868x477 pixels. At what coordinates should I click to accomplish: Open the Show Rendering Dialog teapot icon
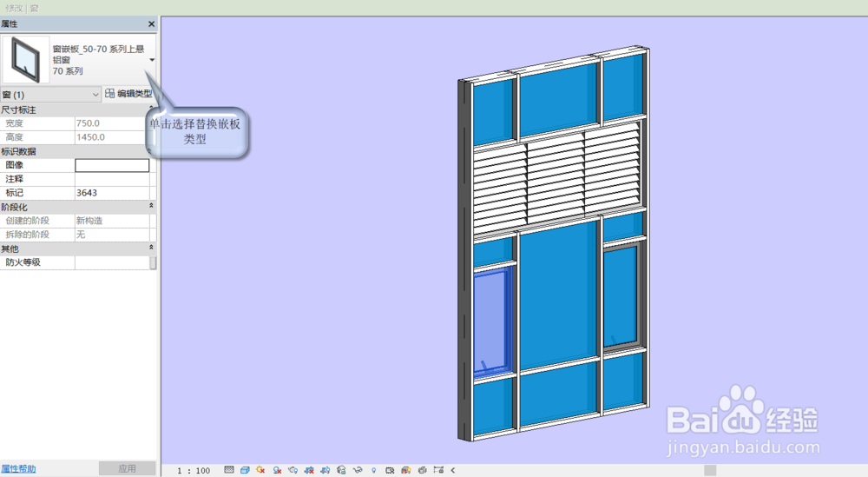coord(293,470)
